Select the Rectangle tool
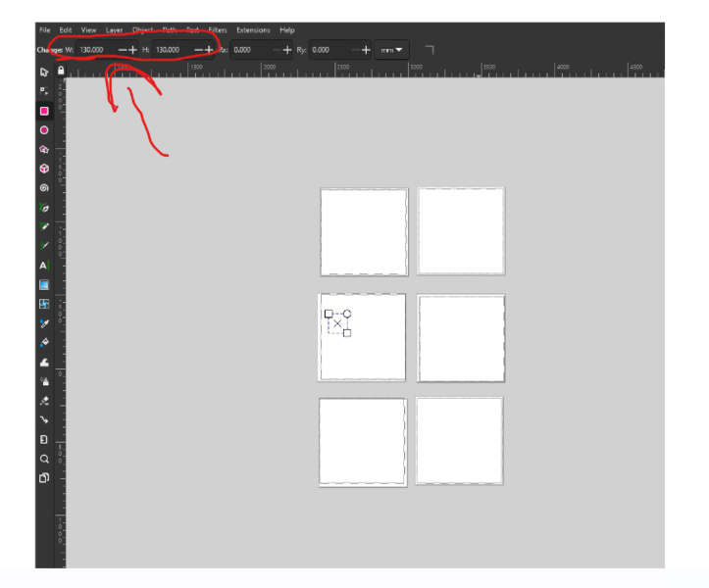 point(44,111)
